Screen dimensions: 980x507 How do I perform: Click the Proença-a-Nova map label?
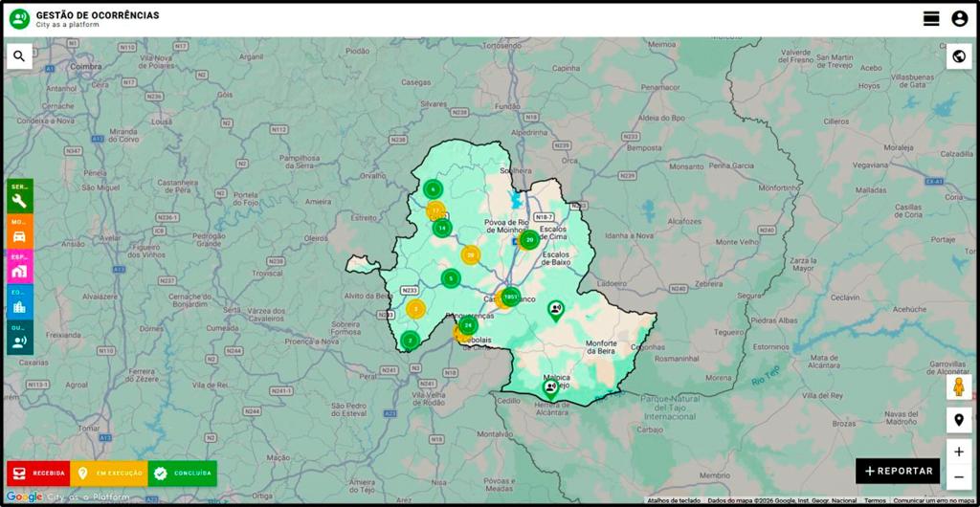[x=311, y=342]
